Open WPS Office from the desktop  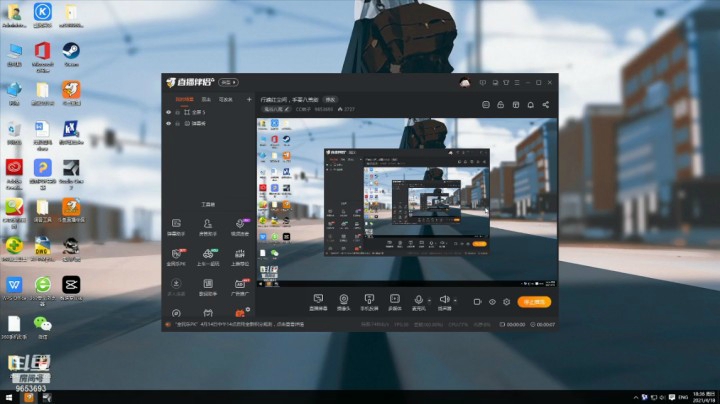(14, 288)
